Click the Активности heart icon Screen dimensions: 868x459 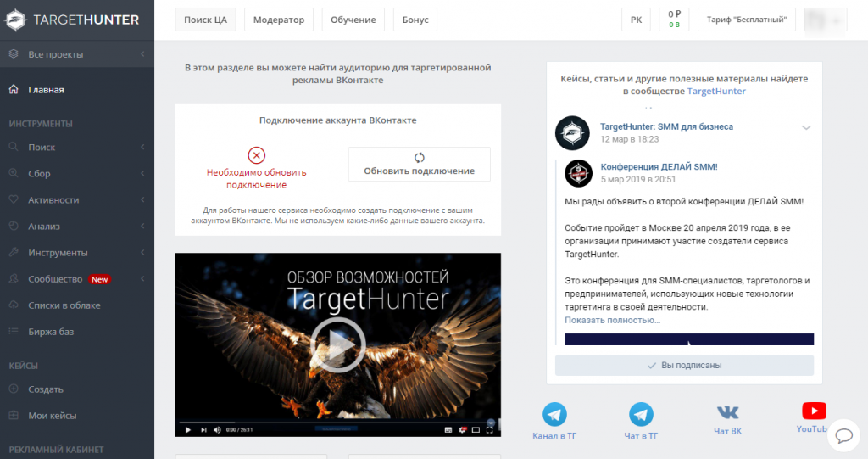(x=14, y=199)
